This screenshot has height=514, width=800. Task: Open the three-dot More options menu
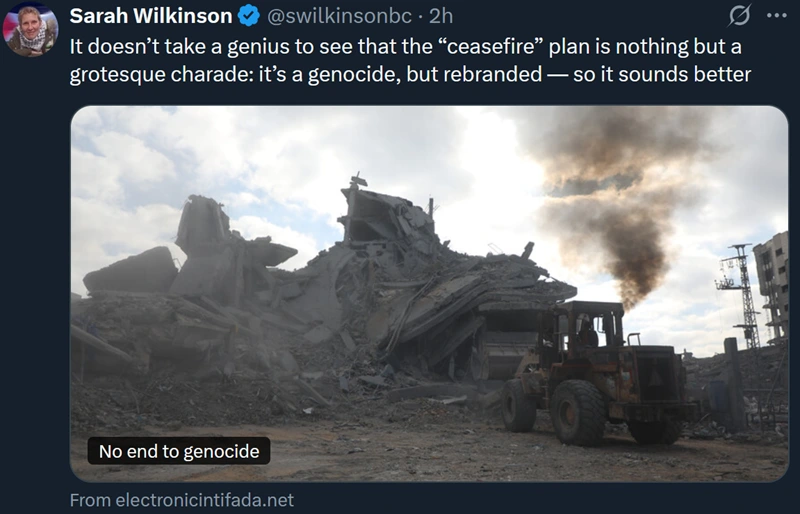(777, 15)
